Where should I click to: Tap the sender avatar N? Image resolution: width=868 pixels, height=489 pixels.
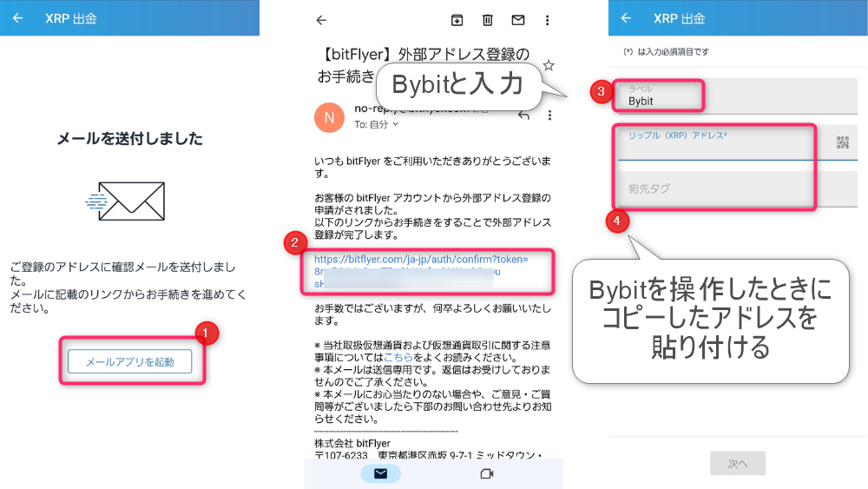pyautogui.click(x=329, y=117)
